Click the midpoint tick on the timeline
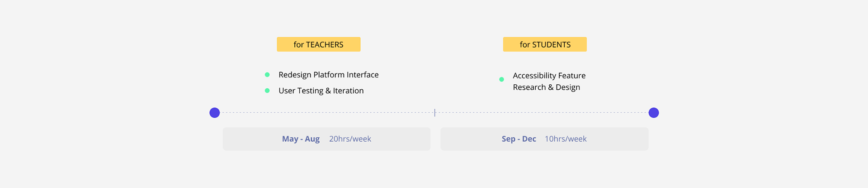The width and height of the screenshot is (868, 188). (435, 113)
